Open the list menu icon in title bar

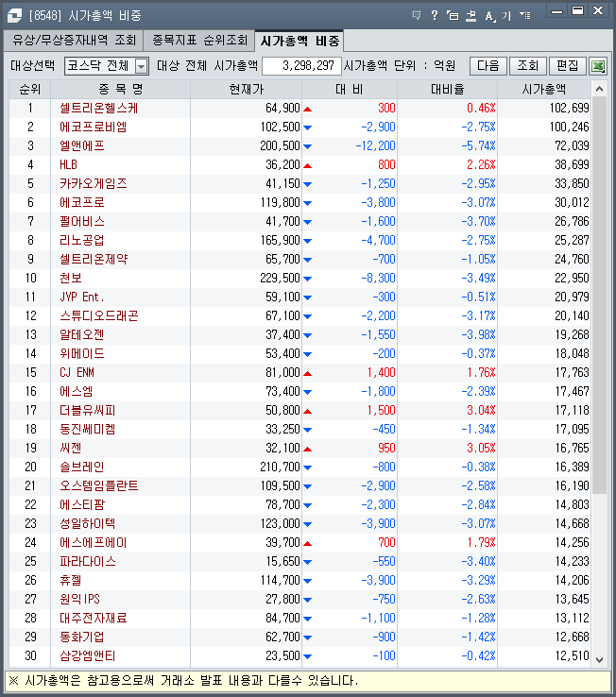524,15
